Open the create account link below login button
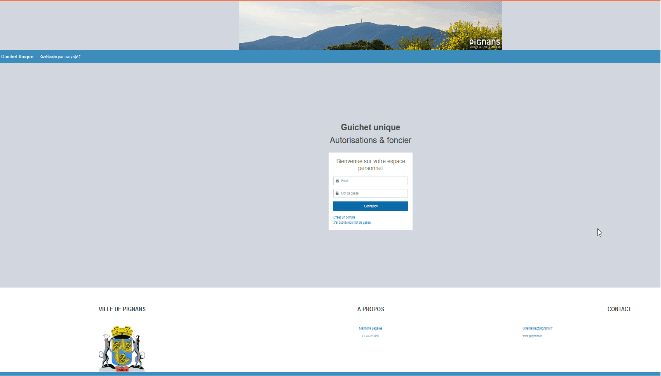 [344, 218]
